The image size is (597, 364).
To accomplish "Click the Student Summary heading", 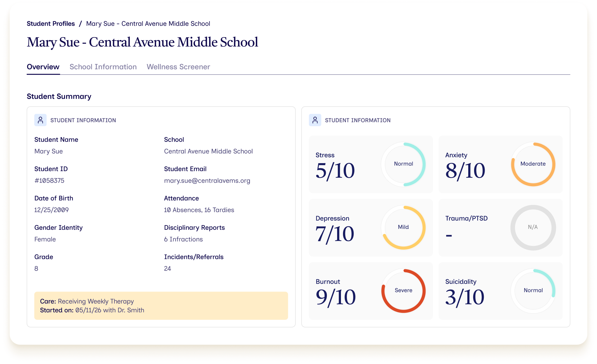I will coord(59,96).
